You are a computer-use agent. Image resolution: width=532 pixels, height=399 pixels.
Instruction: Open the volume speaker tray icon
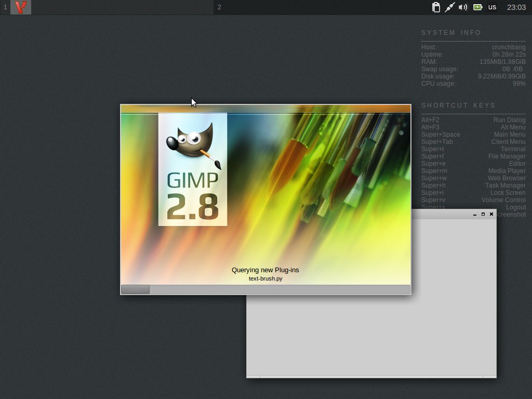pyautogui.click(x=463, y=7)
